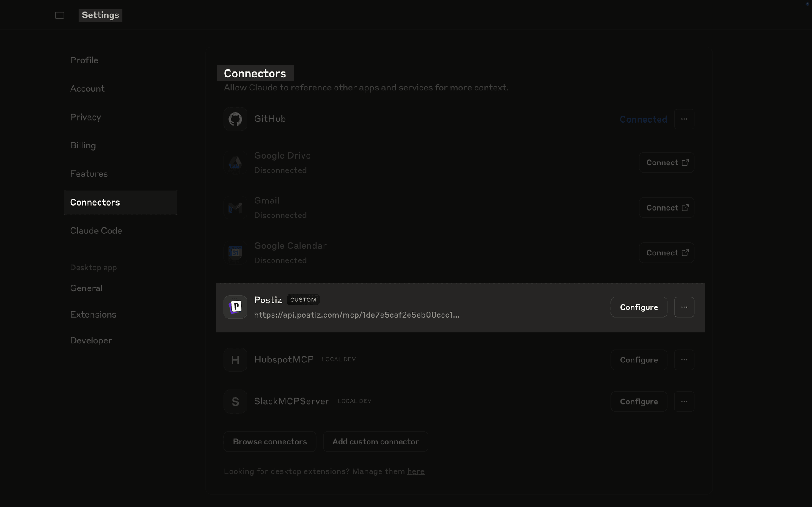Toggle the sidebar panel icon
The width and height of the screenshot is (812, 507).
pyautogui.click(x=60, y=15)
